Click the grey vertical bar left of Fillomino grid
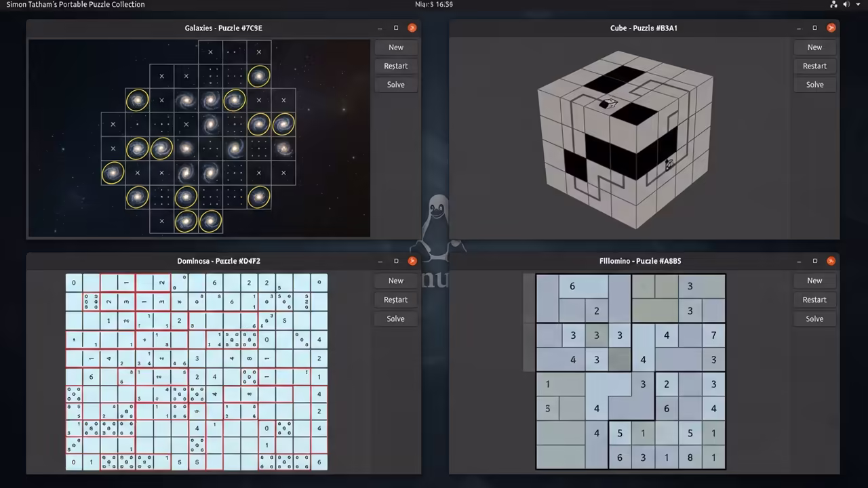Viewport: 868px width, 488px height. click(529, 323)
